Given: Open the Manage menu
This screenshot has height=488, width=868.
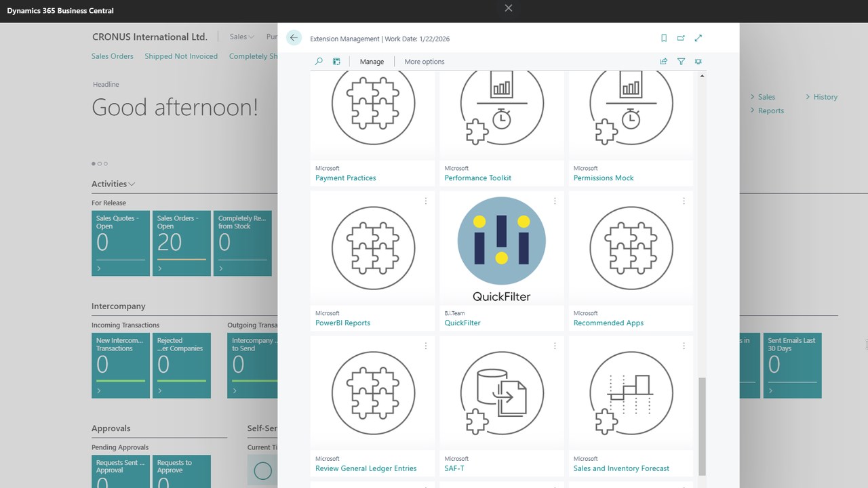Looking at the screenshot, I should (372, 62).
